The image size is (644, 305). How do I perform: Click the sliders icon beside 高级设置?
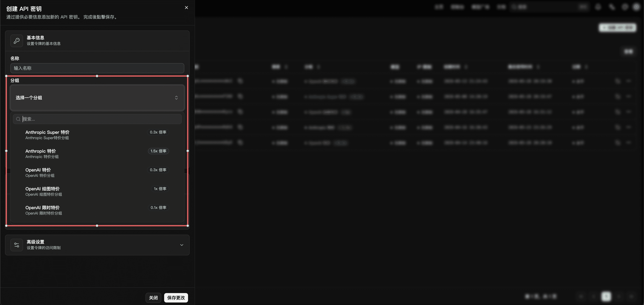point(17,245)
